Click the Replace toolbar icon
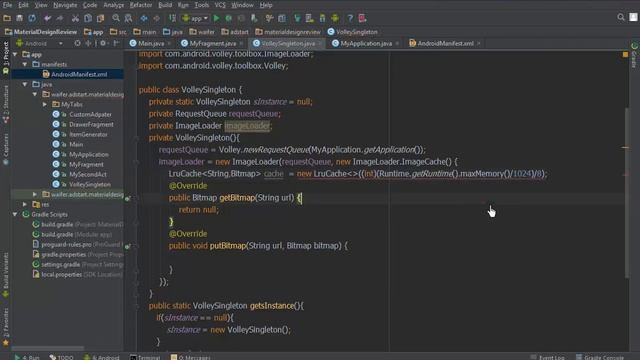The width and height of the screenshot is (640, 360). (128, 18)
